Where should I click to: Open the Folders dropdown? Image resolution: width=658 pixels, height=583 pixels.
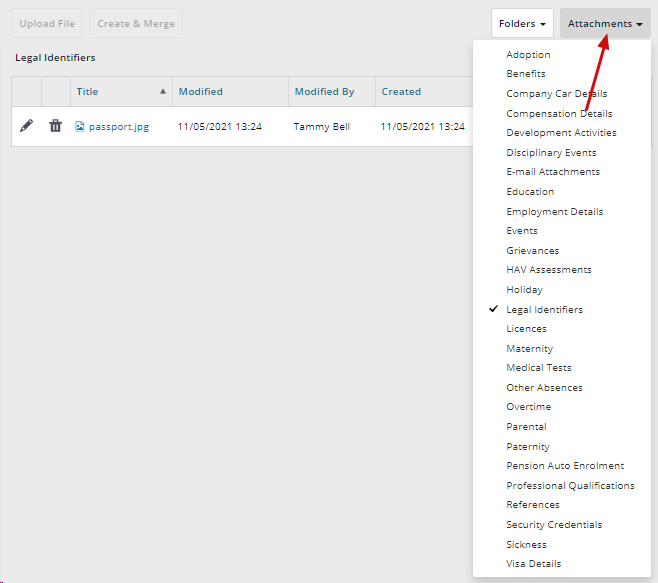pyautogui.click(x=522, y=24)
